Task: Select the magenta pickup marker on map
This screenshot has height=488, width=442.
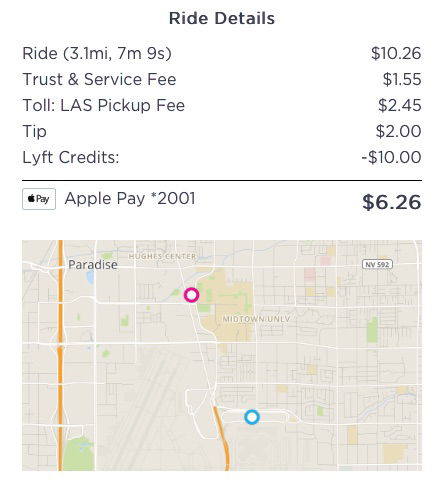Action: 192,295
